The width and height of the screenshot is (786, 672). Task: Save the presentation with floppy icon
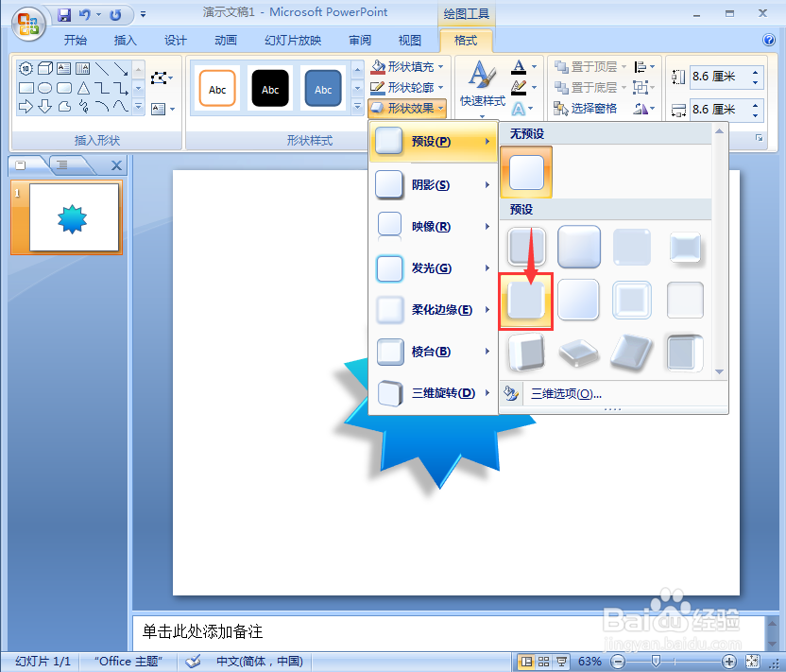64,14
